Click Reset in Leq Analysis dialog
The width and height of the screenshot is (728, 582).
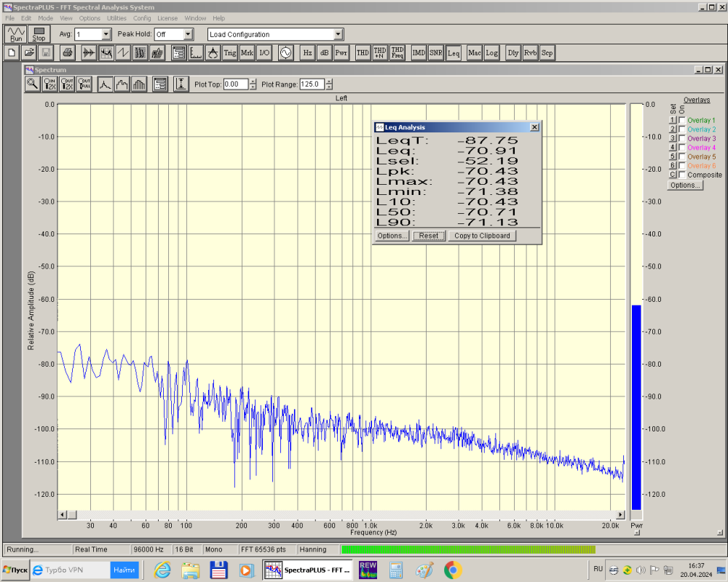click(x=429, y=236)
